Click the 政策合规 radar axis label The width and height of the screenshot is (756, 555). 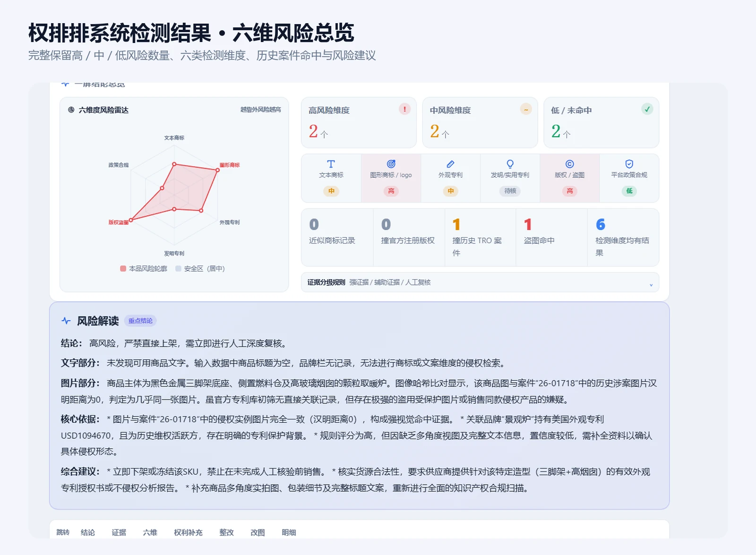119,165
